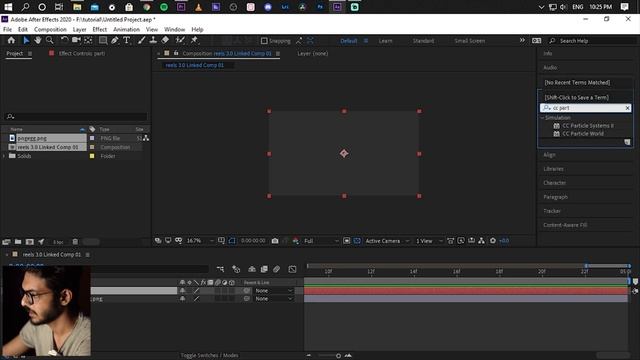Image resolution: width=640 pixels, height=360 pixels.
Task: Switch to the Effect Controls tab
Action: tap(82, 53)
